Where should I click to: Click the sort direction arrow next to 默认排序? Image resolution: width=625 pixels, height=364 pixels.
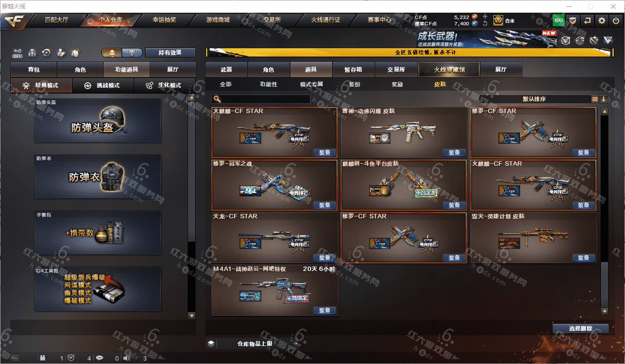click(x=604, y=99)
